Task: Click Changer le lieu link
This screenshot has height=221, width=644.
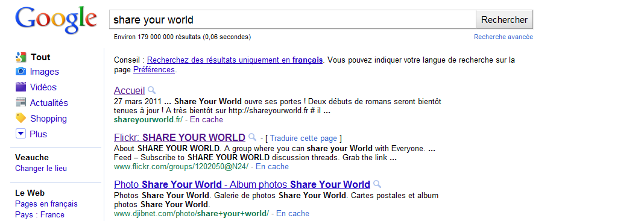Action: (41, 168)
